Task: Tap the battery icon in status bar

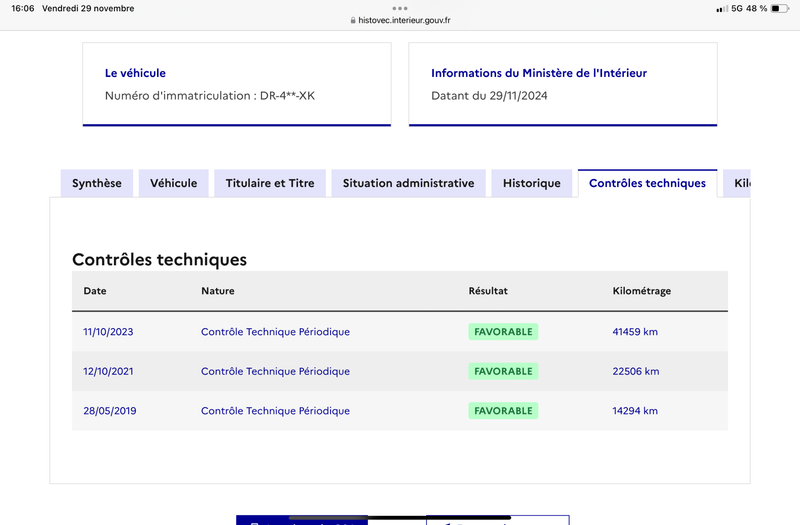Action: [780, 9]
